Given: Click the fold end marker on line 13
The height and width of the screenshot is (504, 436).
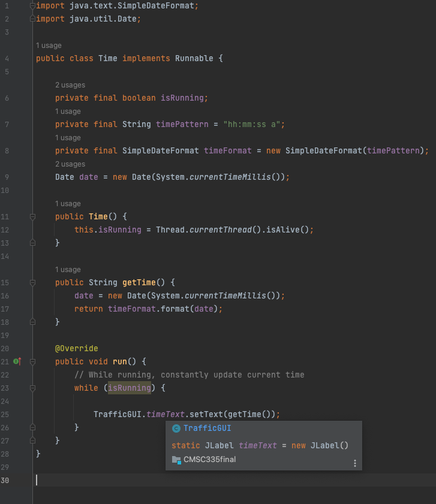Looking at the screenshot, I should tap(32, 243).
